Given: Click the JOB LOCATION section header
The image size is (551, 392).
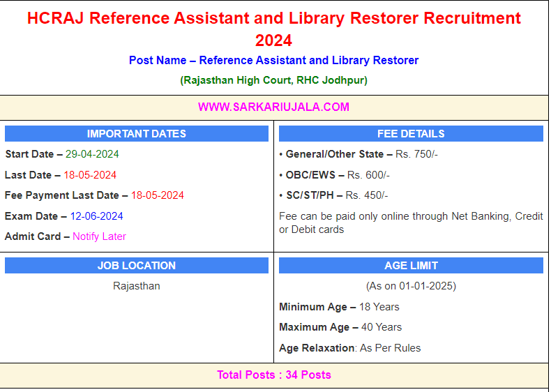Looking at the screenshot, I should pos(137,266).
